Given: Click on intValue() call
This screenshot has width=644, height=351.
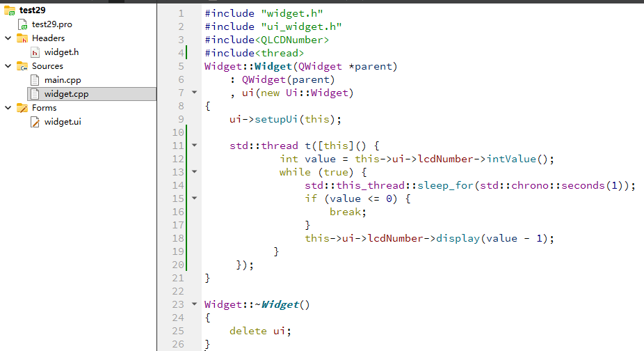Looking at the screenshot, I should coord(517,159).
